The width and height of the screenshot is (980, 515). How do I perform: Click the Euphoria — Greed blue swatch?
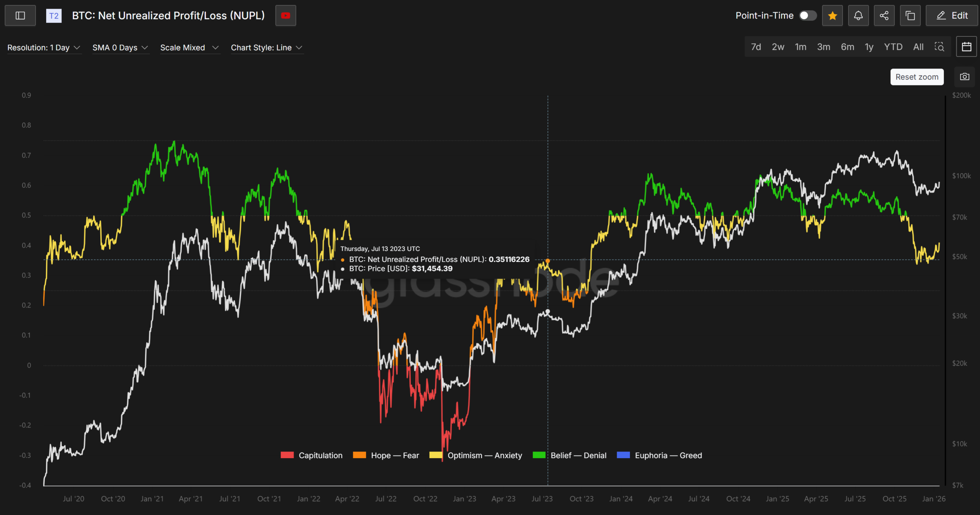pos(623,455)
